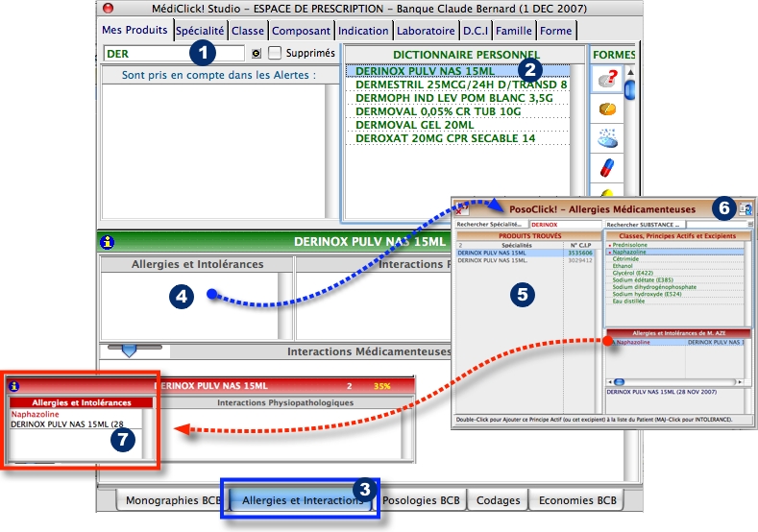Select the red-blue capsule form icon
This screenshot has width=758, height=532.
tap(608, 168)
